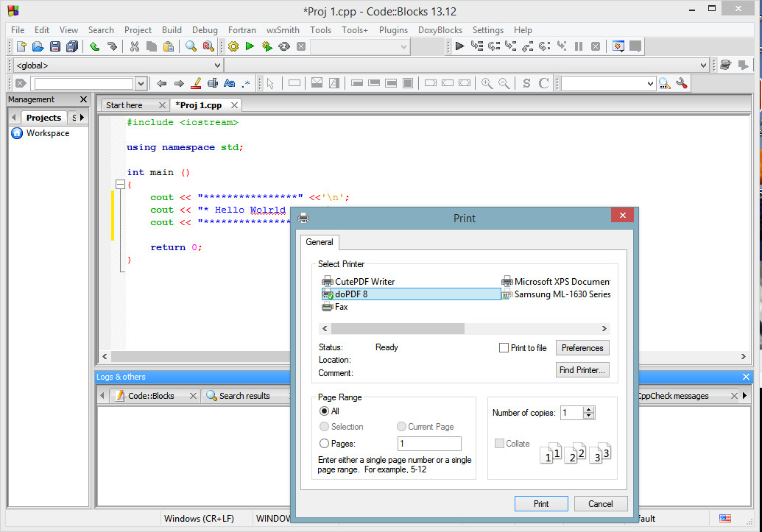Click the Next line debug icon

click(494, 46)
